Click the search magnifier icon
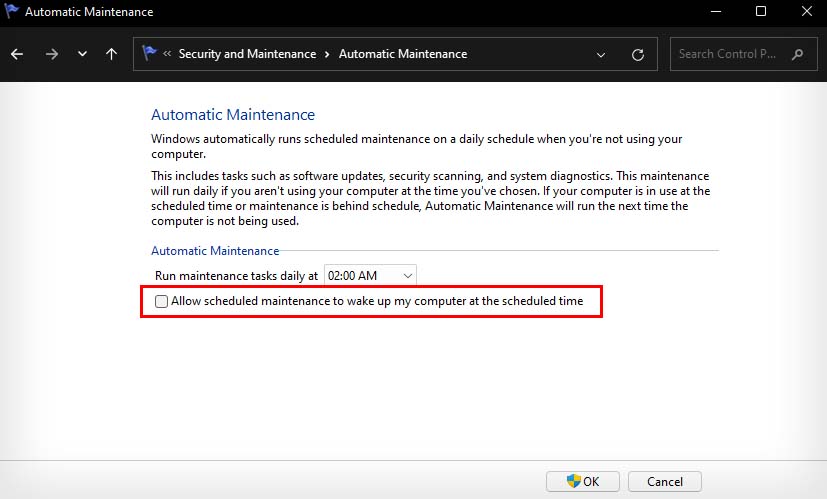Image resolution: width=827 pixels, height=499 pixels. [x=798, y=54]
